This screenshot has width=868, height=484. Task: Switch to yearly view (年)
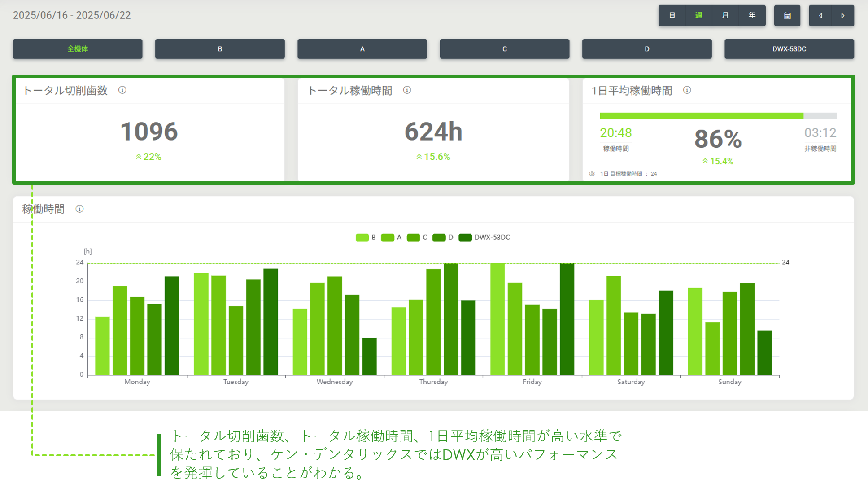click(752, 16)
